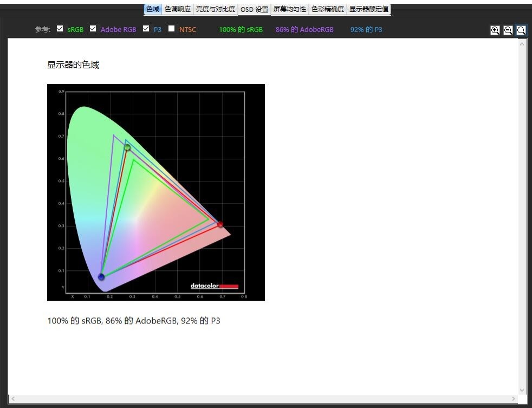Click the zoom out magnifier icon
The image size is (532, 408).
[x=508, y=30]
